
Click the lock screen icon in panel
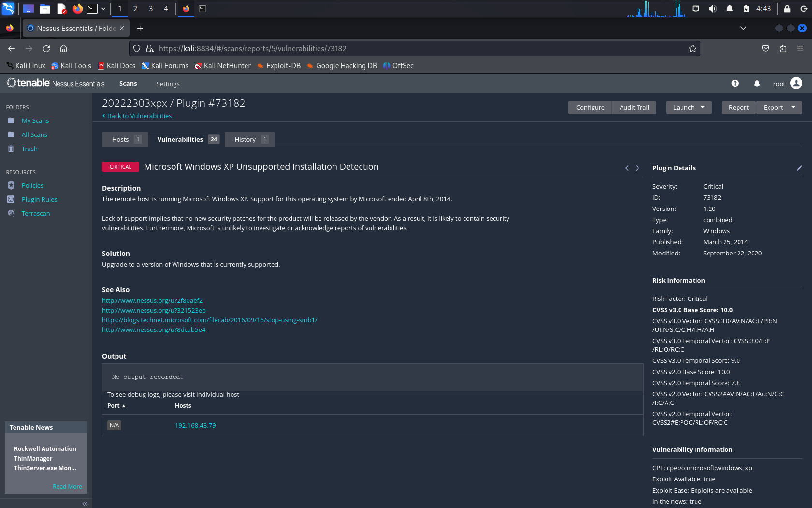click(x=787, y=9)
